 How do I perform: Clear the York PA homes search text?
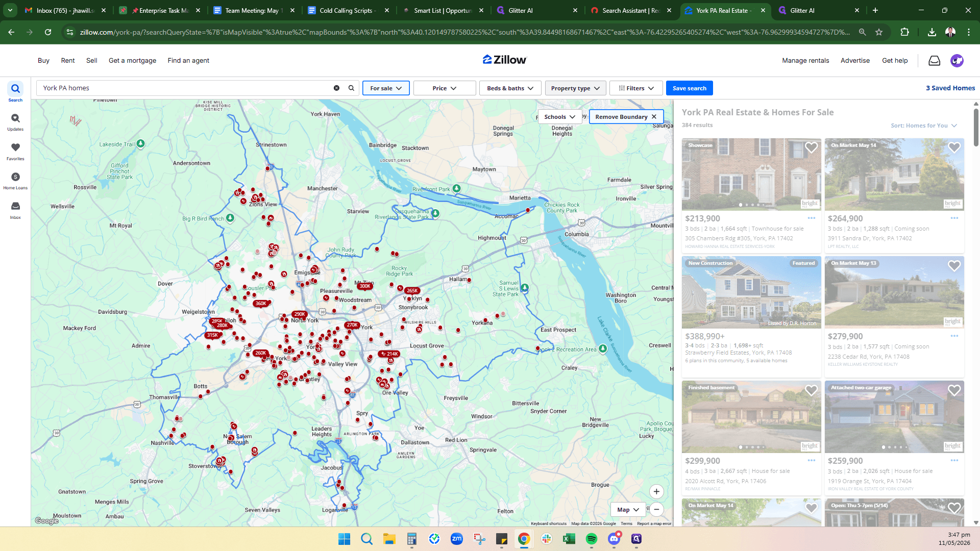tap(336, 88)
